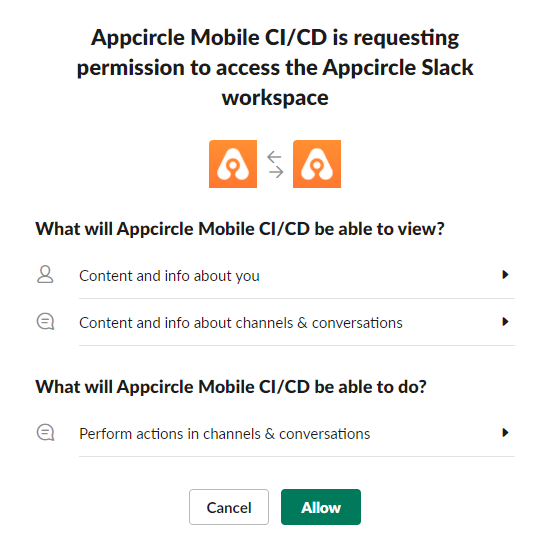This screenshot has width=538, height=552.
Task: Expand the 'Content and info about you' arrow
Action: tap(505, 275)
